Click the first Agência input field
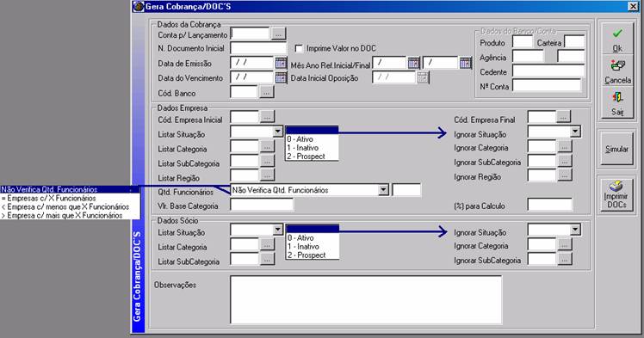Viewport: 644px width, 338px height. [528, 56]
